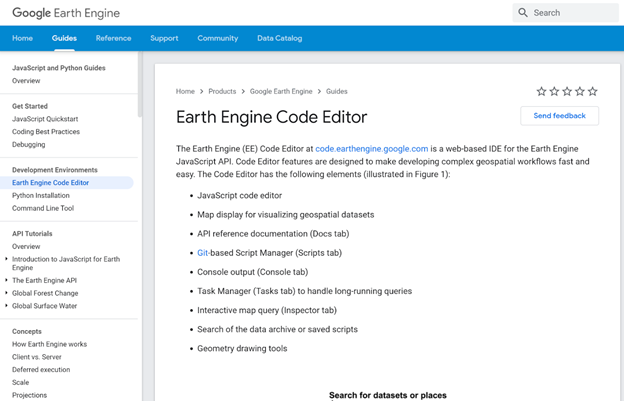Click the Map display bullet item
Image resolution: width=624 pixels, height=401 pixels.
(286, 215)
